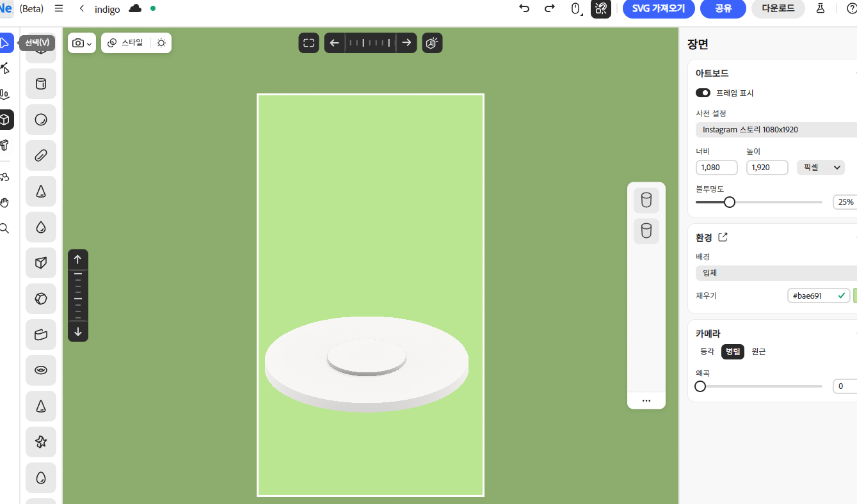Select the second cylinder layer thumbnail

(646, 231)
